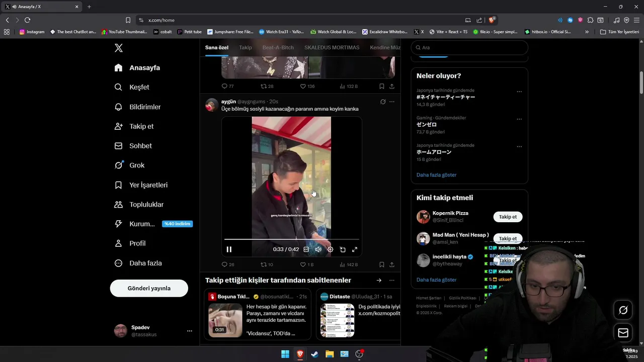
Task: Bookmark aygün's post
Action: click(382, 264)
